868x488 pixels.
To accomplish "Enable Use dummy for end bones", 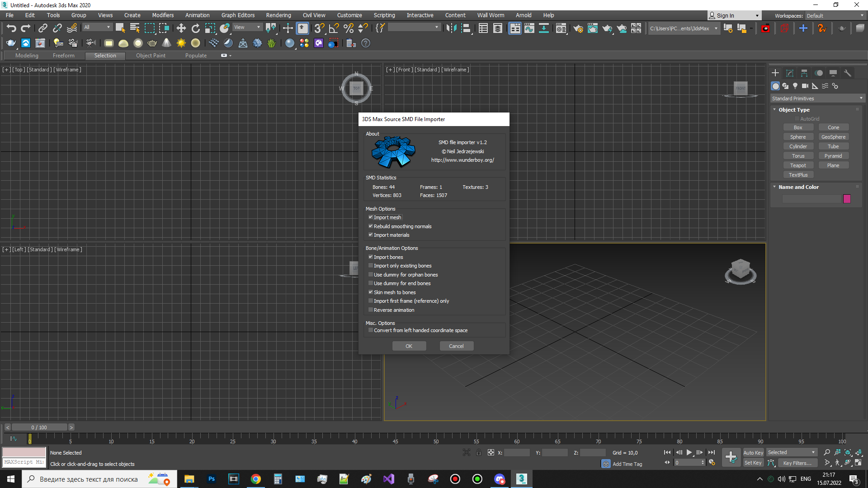I will click(x=371, y=283).
